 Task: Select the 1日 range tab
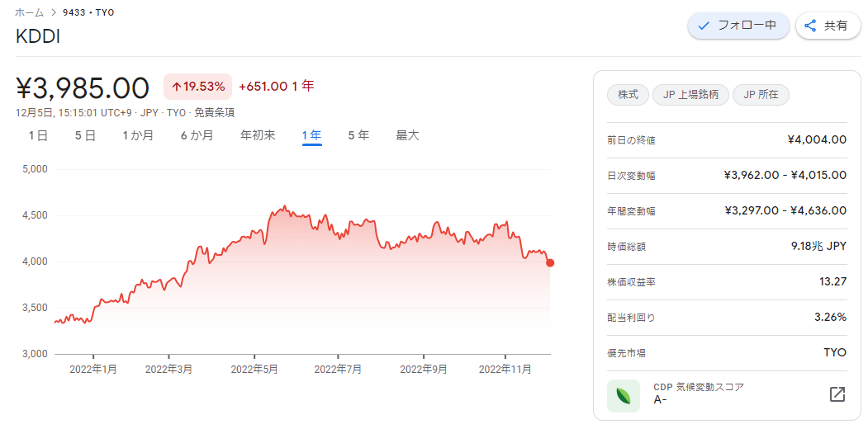38,135
